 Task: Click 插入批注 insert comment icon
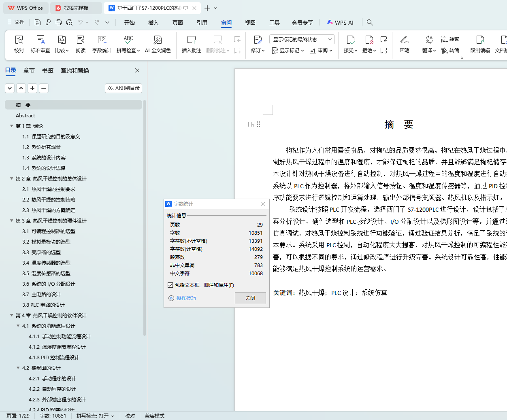click(191, 44)
